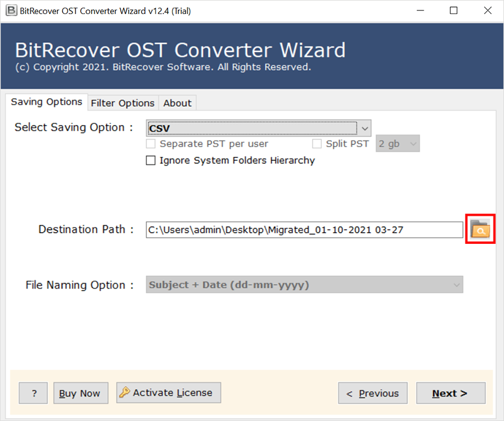Toggle Ignore System Folders Hierarchy checkbox
The image size is (504, 421).
click(150, 160)
